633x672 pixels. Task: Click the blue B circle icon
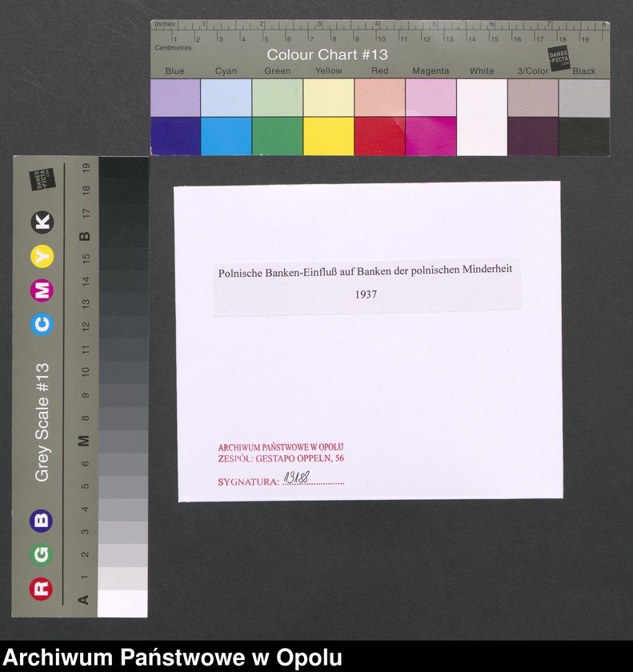pos(41,521)
